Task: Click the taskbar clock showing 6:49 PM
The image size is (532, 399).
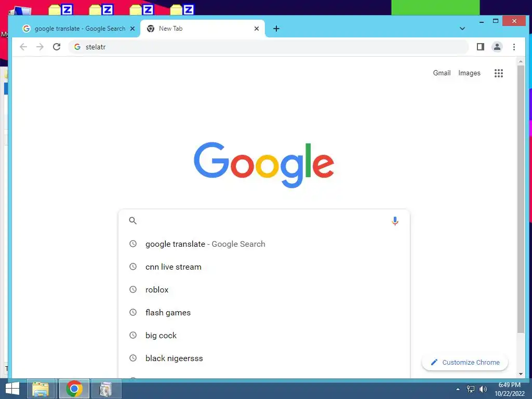Action: point(509,389)
